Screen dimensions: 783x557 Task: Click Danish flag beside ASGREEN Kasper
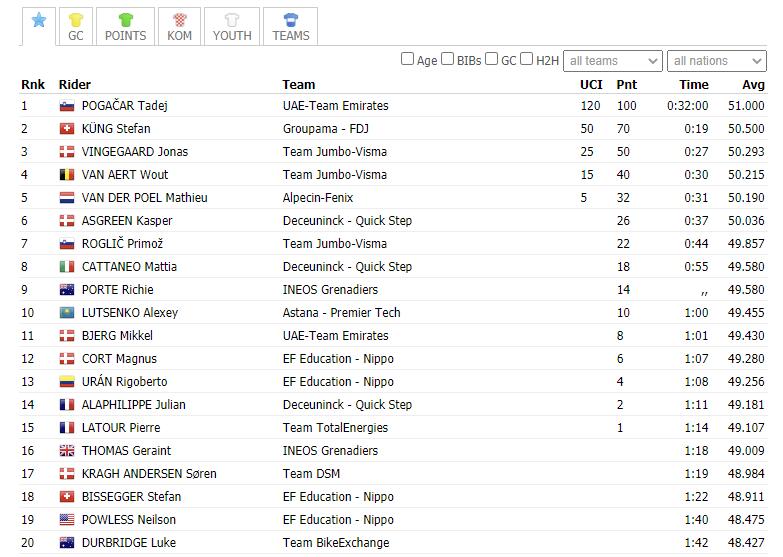pyautogui.click(x=67, y=221)
